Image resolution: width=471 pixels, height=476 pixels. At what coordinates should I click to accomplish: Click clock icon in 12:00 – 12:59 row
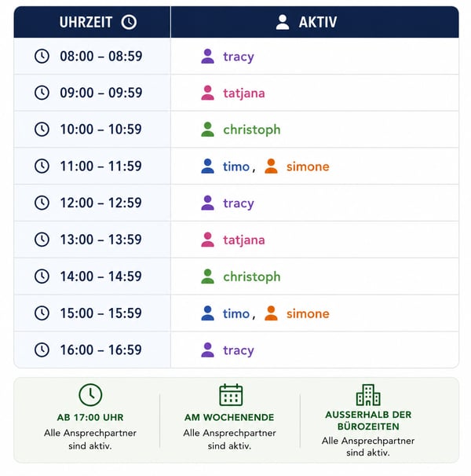42,203
